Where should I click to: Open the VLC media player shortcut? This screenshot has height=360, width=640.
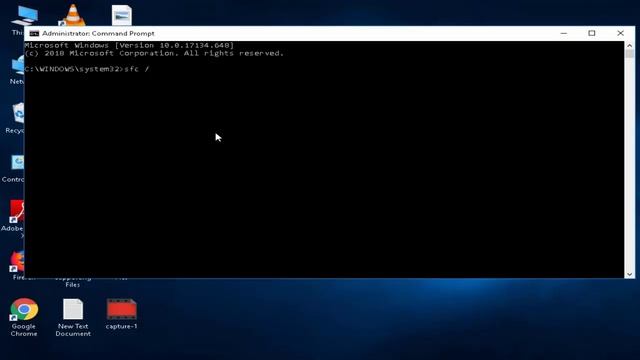pyautogui.click(x=73, y=15)
